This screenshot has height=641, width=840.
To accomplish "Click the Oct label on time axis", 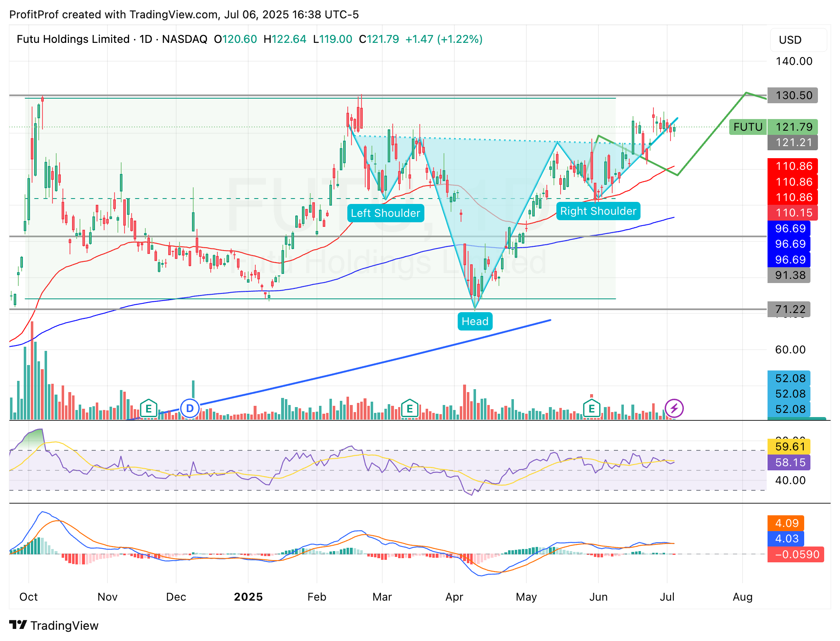I will click(29, 597).
